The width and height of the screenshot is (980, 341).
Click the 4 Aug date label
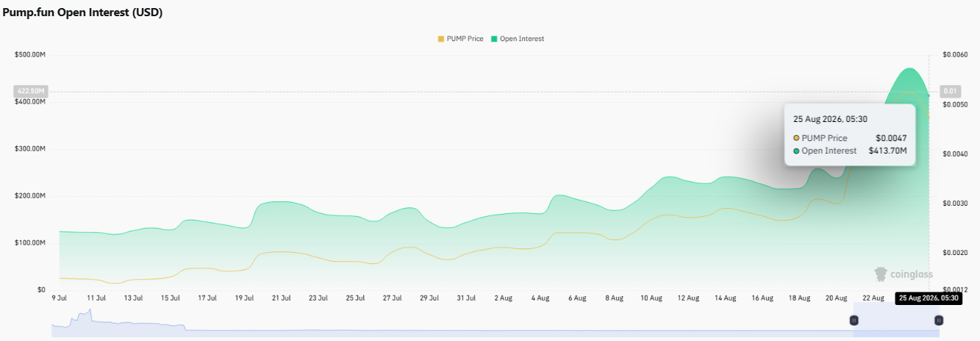pyautogui.click(x=540, y=298)
